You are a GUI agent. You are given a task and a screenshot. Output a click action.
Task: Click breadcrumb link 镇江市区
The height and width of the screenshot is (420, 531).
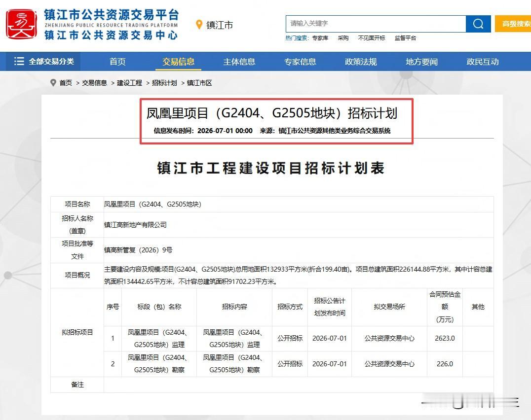pos(199,83)
